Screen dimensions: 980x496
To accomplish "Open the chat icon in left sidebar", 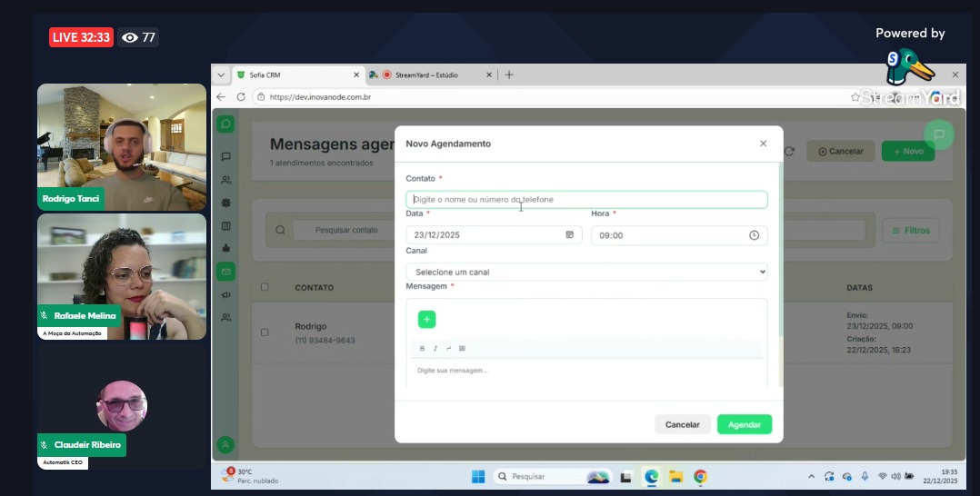I will click(226, 156).
